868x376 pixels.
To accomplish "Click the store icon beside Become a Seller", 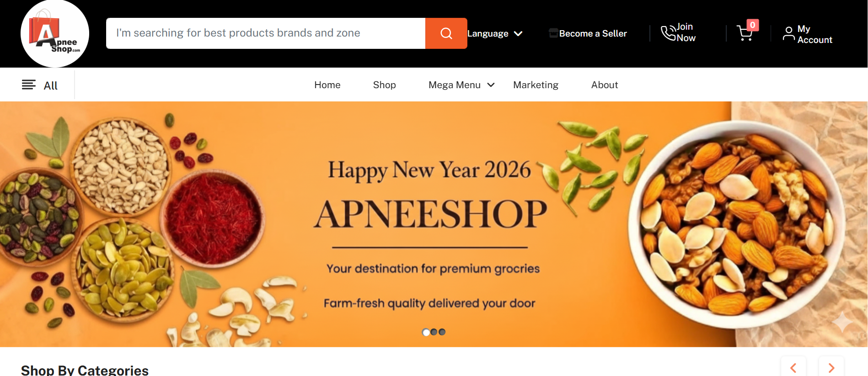I will click(553, 33).
